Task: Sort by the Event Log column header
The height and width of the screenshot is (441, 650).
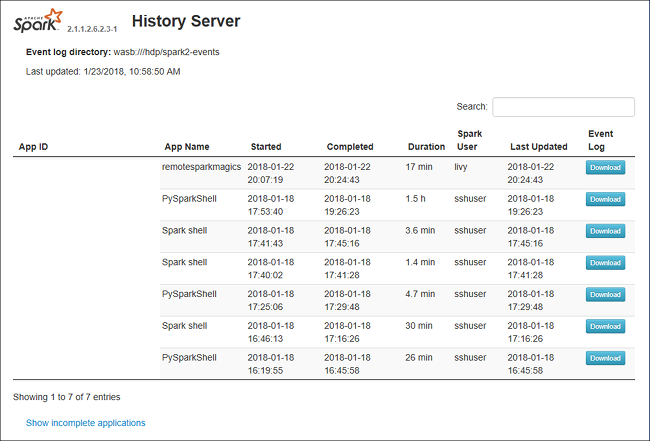Action: [600, 140]
